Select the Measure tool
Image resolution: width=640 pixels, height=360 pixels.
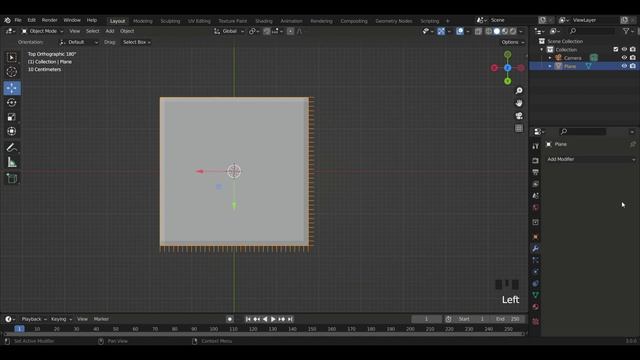[x=12, y=162]
